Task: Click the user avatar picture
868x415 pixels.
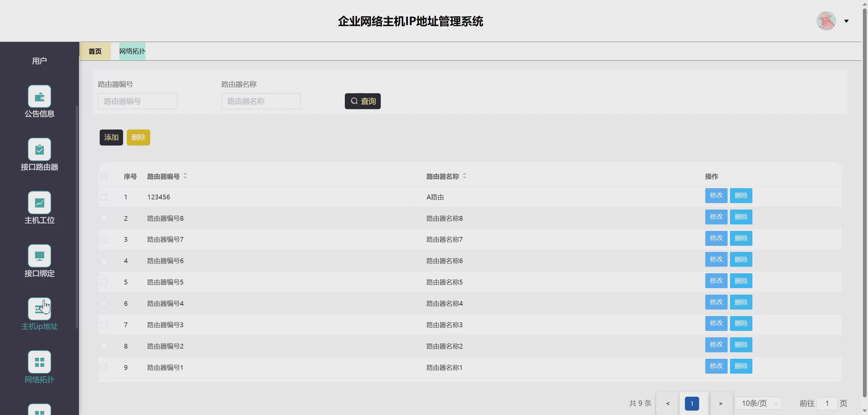Action: tap(826, 21)
